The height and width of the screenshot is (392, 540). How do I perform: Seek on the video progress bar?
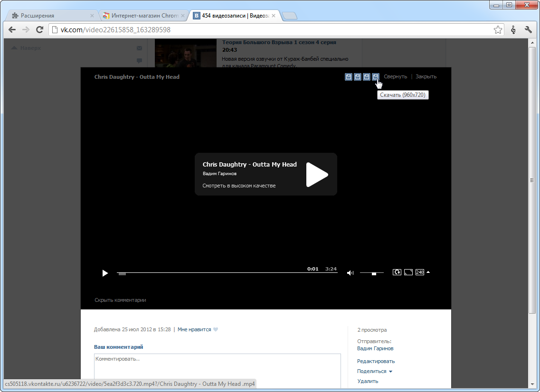227,273
